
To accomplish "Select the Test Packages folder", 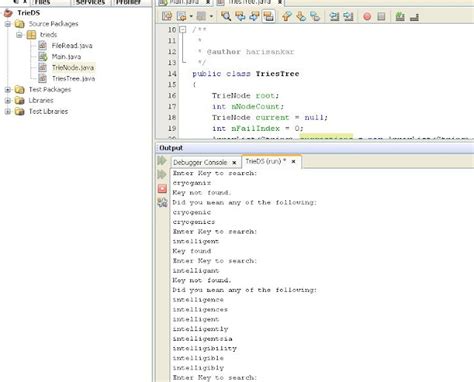I will [50, 89].
